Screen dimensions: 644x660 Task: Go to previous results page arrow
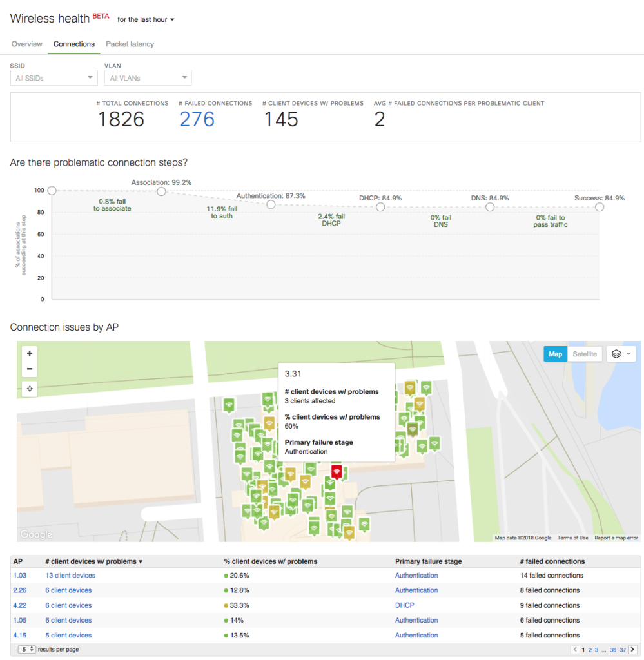tap(575, 650)
